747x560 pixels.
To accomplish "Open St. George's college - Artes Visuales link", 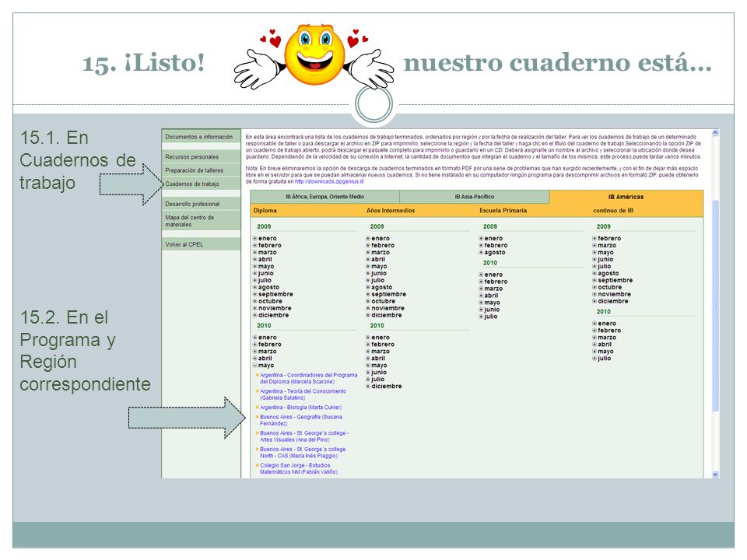I will [x=304, y=436].
